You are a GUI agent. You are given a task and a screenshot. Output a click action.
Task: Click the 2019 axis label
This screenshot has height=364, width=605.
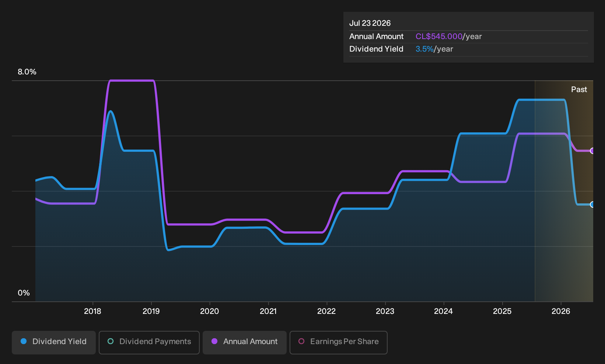pyautogui.click(x=151, y=311)
